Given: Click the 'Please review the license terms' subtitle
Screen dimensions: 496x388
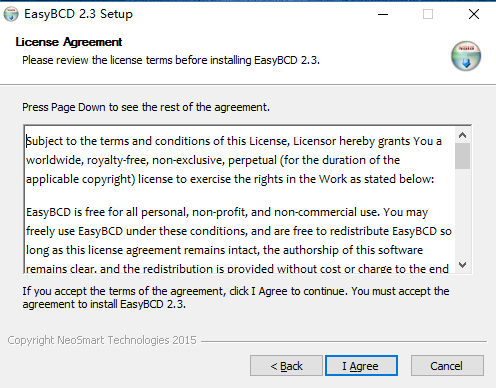Looking at the screenshot, I should [171, 60].
